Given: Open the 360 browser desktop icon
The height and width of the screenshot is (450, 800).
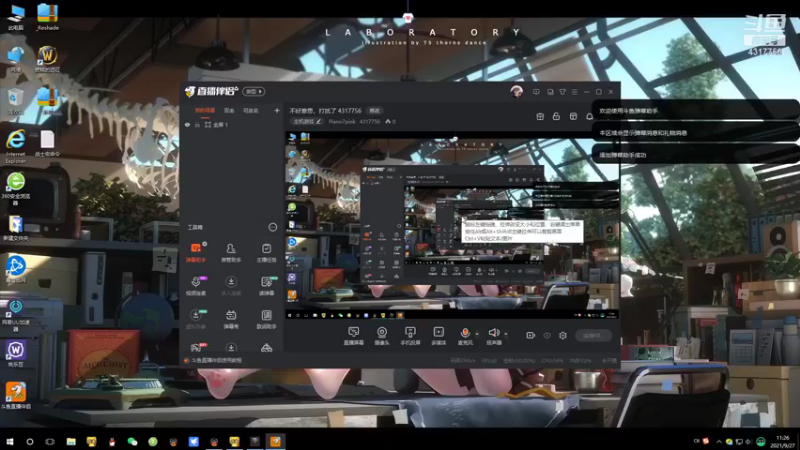Looking at the screenshot, I should 16,188.
